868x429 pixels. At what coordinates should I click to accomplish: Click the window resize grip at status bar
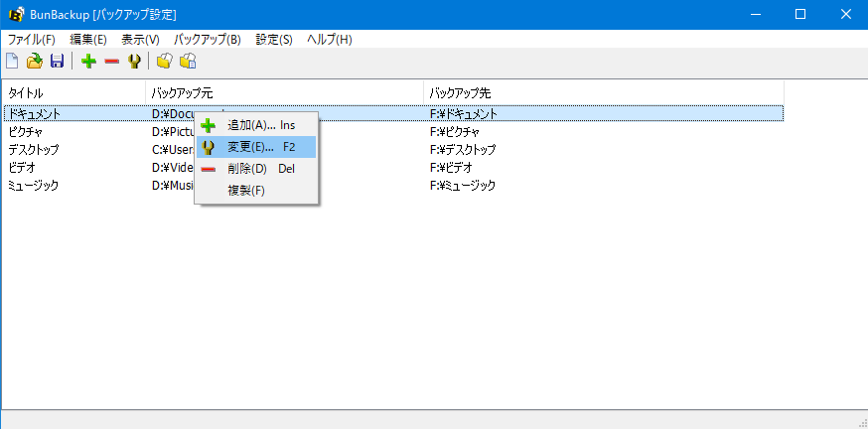point(861,422)
